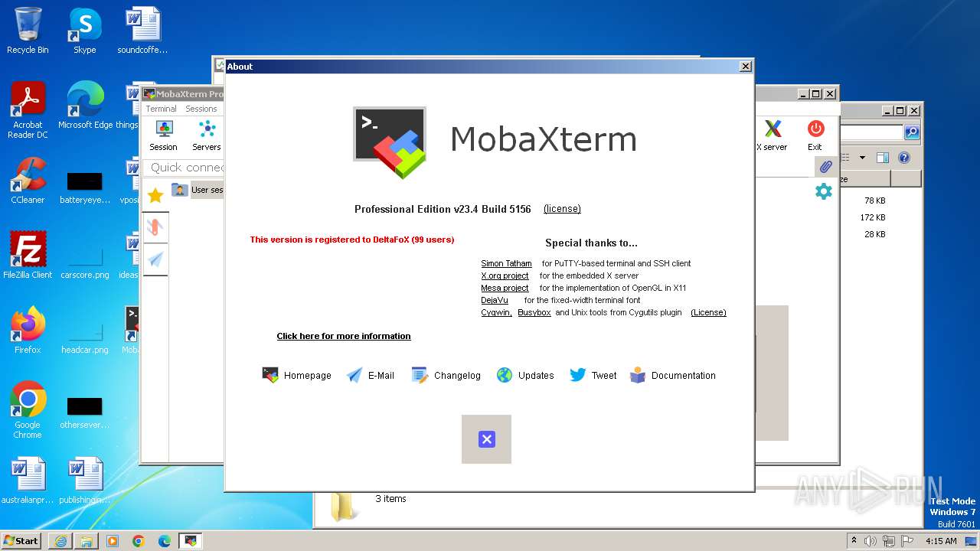Follow the Simon Tatham link

click(506, 263)
